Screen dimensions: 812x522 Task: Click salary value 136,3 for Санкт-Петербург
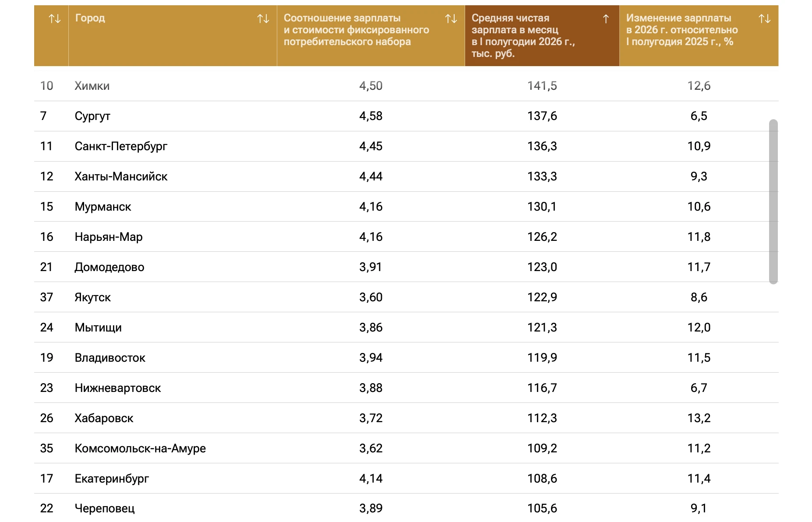(542, 146)
